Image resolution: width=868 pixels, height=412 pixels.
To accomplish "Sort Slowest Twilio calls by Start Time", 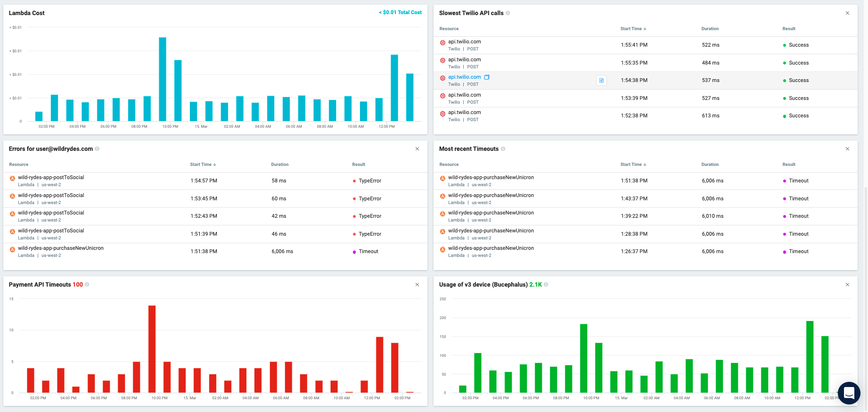I will click(633, 29).
